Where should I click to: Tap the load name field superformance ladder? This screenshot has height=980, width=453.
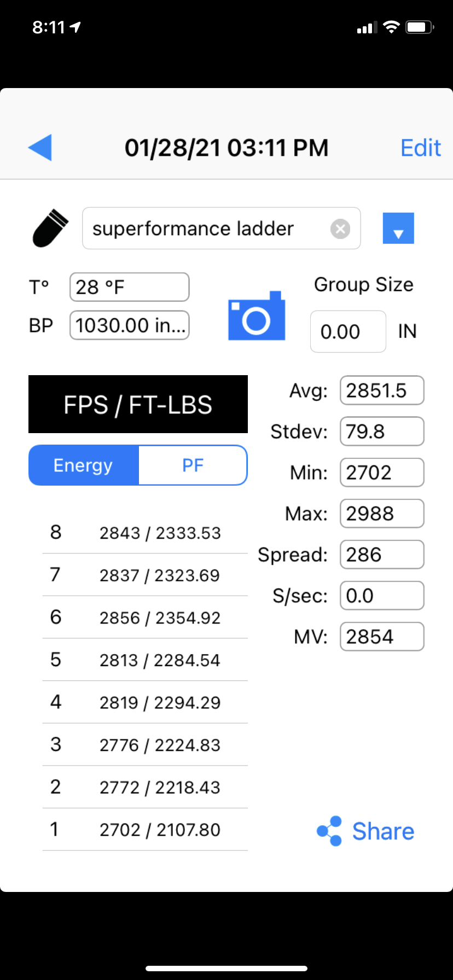point(208,229)
